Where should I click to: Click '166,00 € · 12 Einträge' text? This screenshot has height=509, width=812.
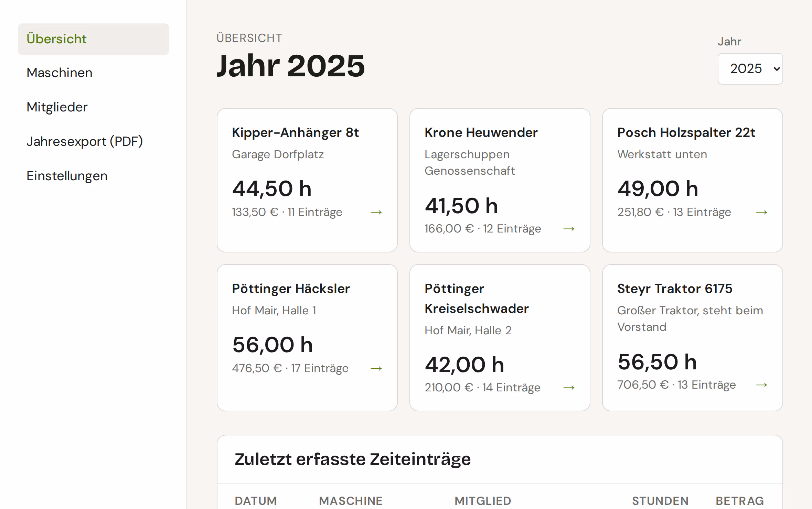click(x=483, y=229)
